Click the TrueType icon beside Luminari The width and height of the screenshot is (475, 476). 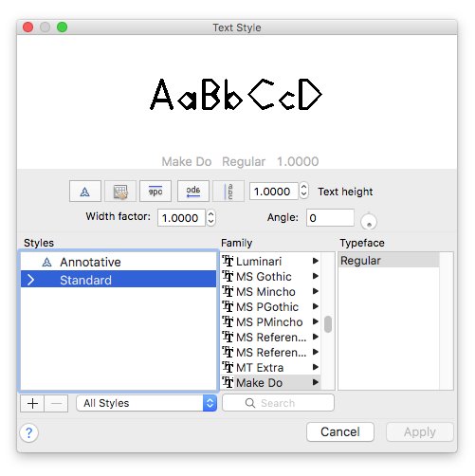coord(228,261)
